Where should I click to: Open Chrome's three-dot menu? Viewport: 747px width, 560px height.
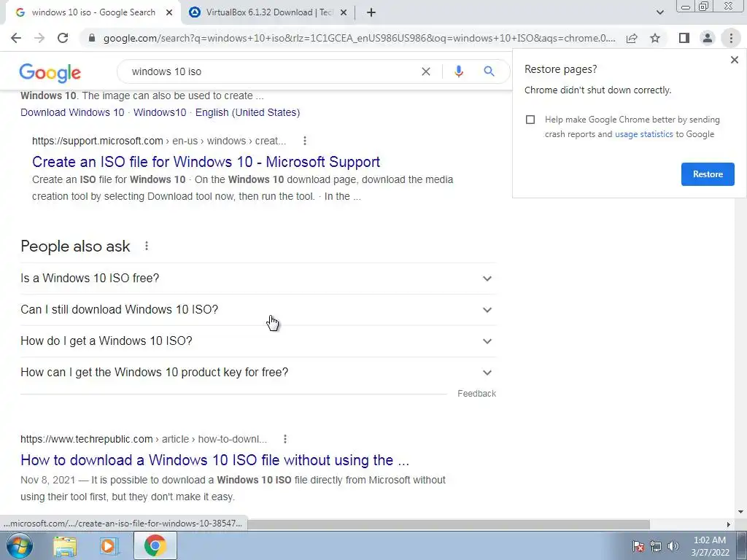point(731,38)
